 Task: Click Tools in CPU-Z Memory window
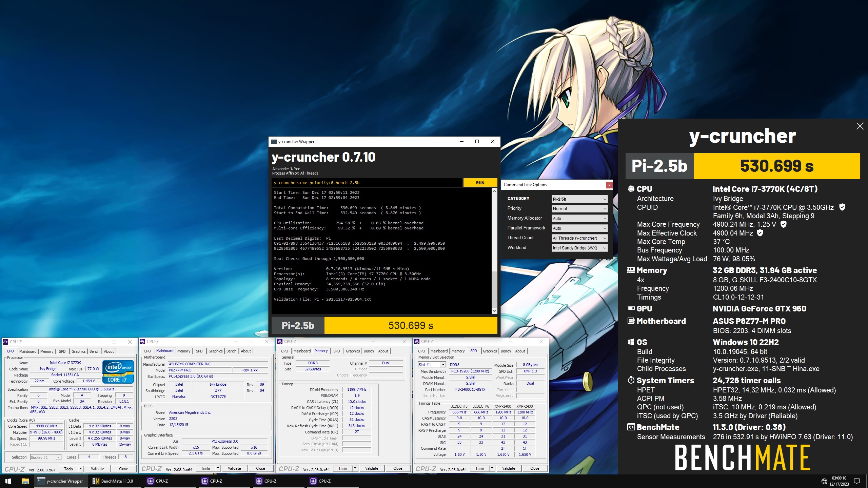click(x=343, y=469)
